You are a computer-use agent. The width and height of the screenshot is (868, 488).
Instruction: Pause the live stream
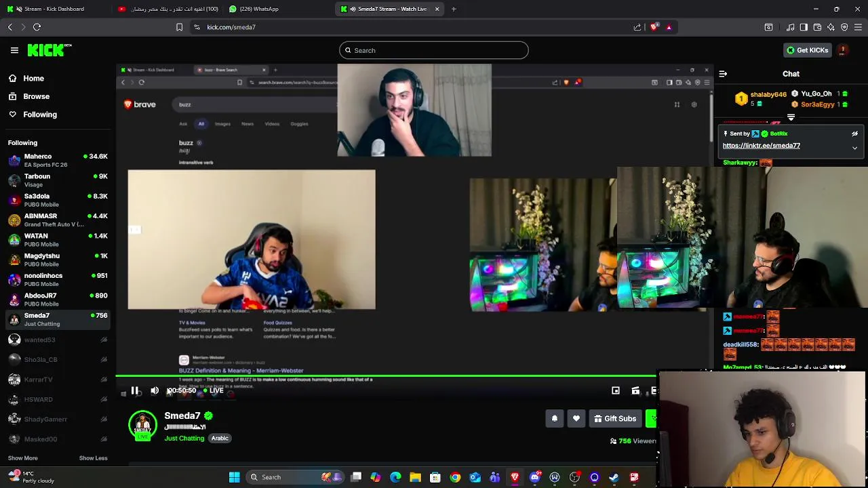(x=135, y=390)
